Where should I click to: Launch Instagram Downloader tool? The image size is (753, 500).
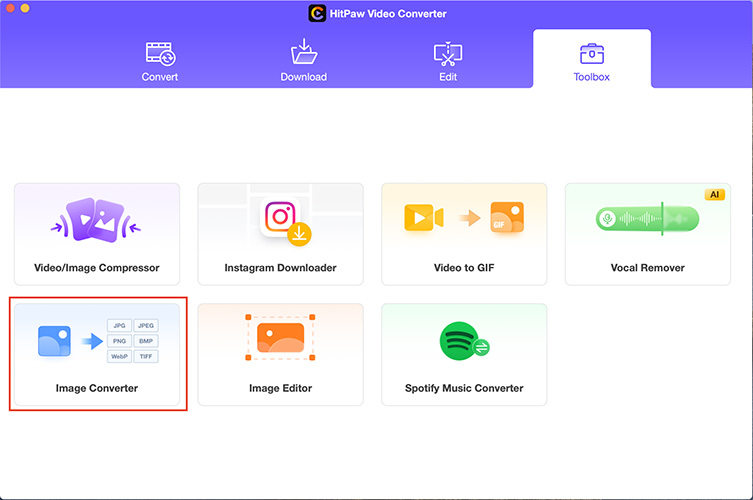[x=280, y=234]
